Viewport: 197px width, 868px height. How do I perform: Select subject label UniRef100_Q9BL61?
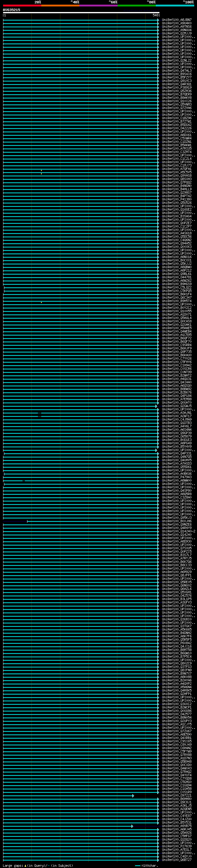click(x=176, y=274)
